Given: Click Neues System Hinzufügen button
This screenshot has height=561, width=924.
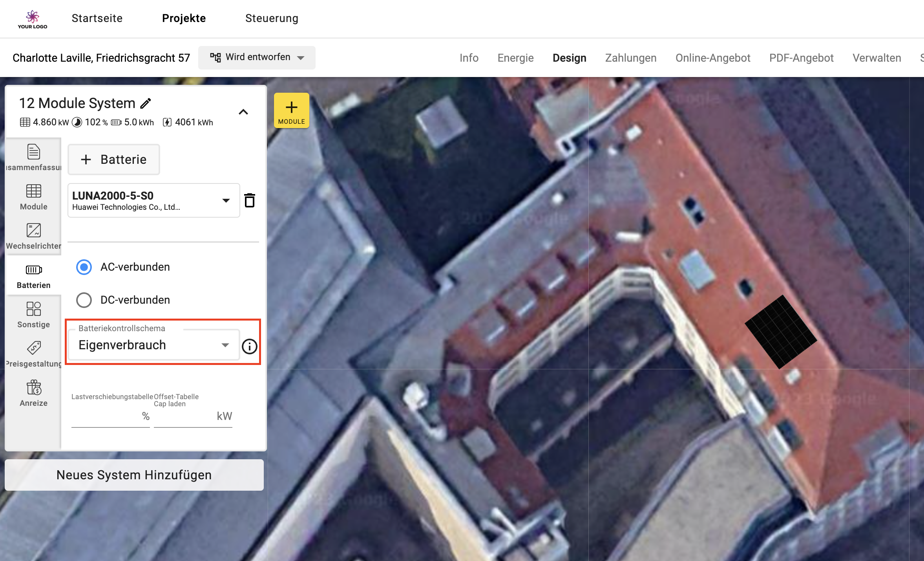Looking at the screenshot, I should click(x=134, y=475).
